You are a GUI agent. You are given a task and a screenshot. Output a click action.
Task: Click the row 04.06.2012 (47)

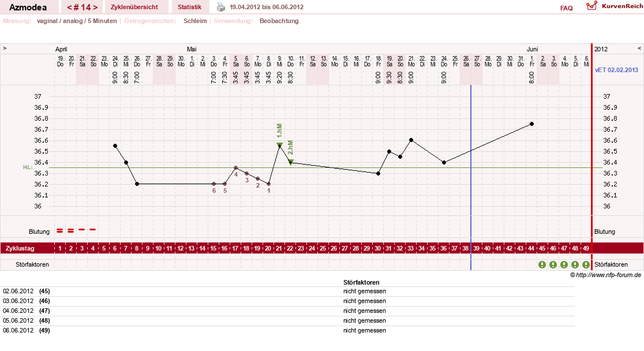287,311
